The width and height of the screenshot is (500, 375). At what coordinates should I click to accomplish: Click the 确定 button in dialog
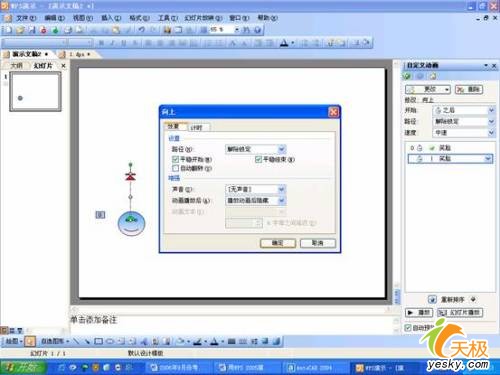tap(278, 243)
